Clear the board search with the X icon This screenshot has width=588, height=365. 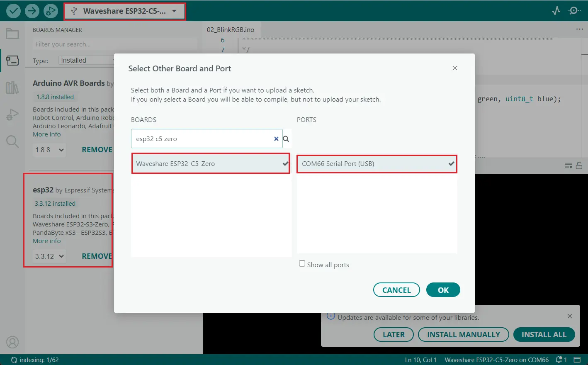pyautogui.click(x=276, y=139)
